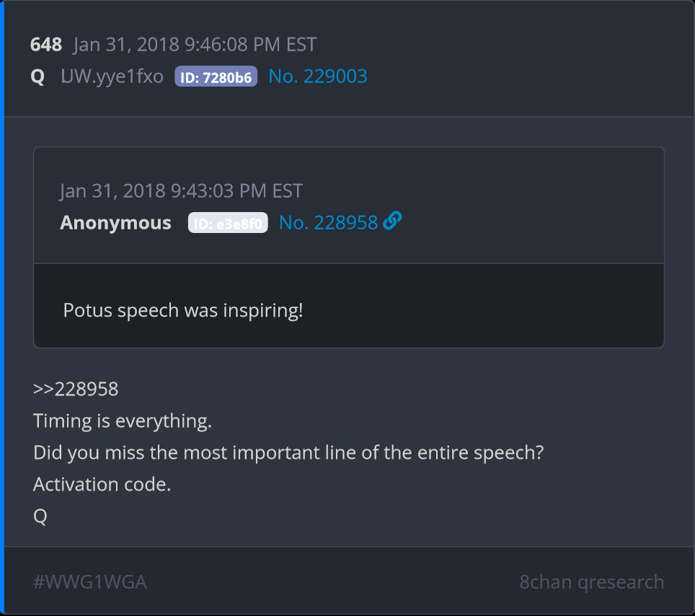This screenshot has height=616, width=695.
Task: Click the quoted text "Potus speech was inspiring!"
Action: coord(183,311)
